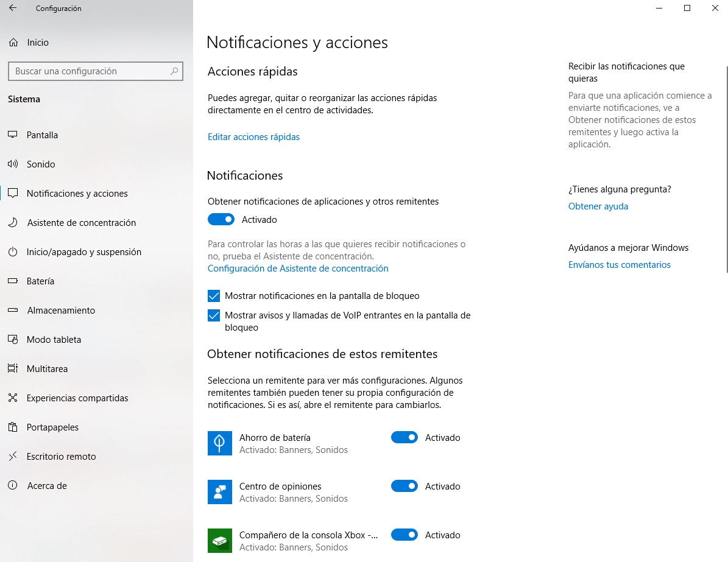Open Configuración de Asistente de concentración link
Image resolution: width=728 pixels, height=562 pixels.
298,269
